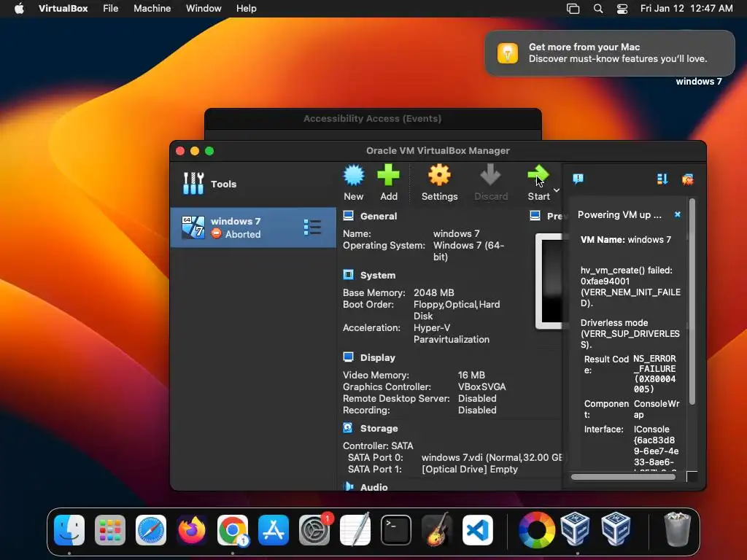The height and width of the screenshot is (560, 747).
Task: Click the System section header
Action: [378, 275]
